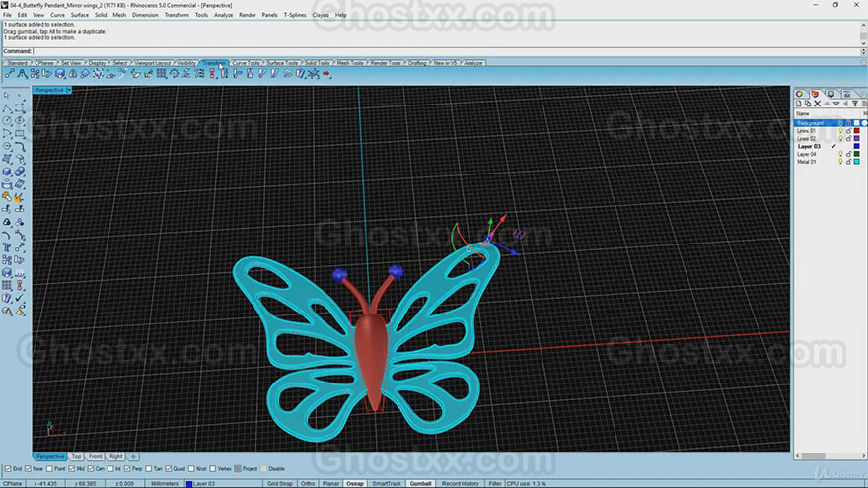
Task: Open the Surface menu
Action: (79, 15)
